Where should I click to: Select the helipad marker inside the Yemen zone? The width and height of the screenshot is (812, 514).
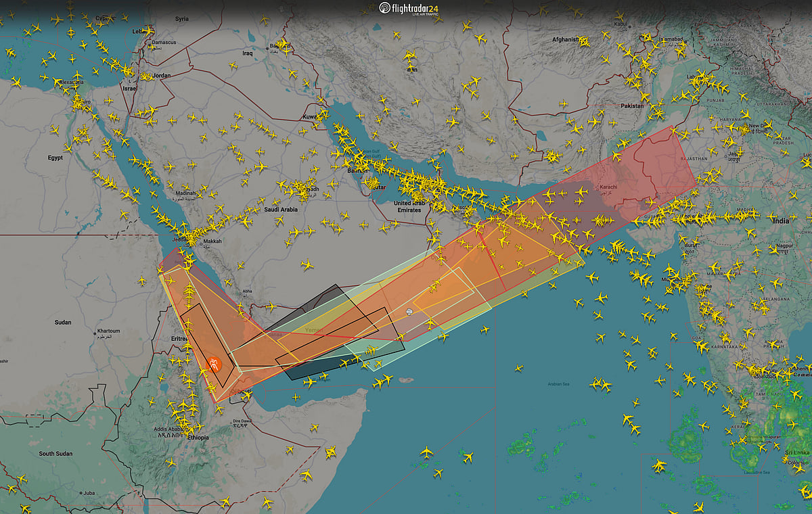coord(409,312)
